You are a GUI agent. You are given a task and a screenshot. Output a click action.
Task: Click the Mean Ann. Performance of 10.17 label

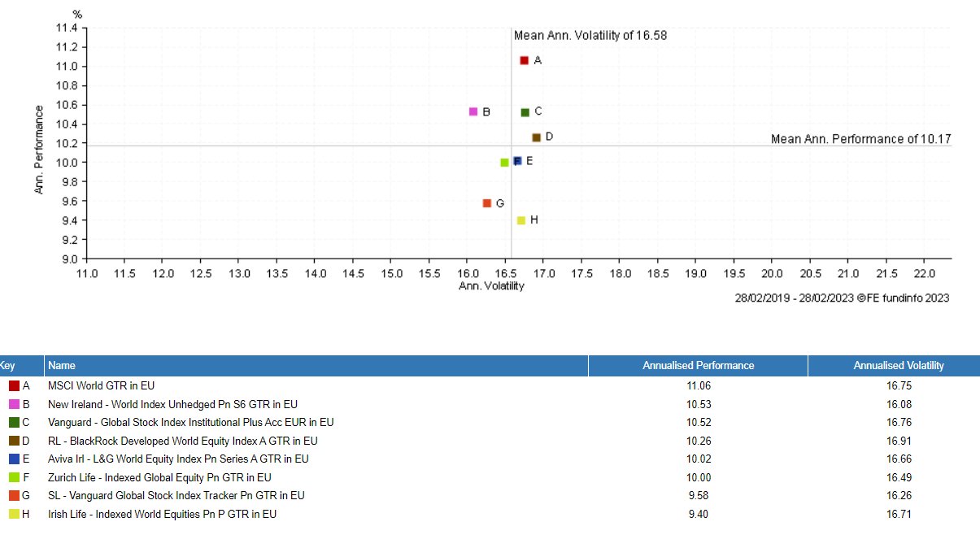point(861,139)
